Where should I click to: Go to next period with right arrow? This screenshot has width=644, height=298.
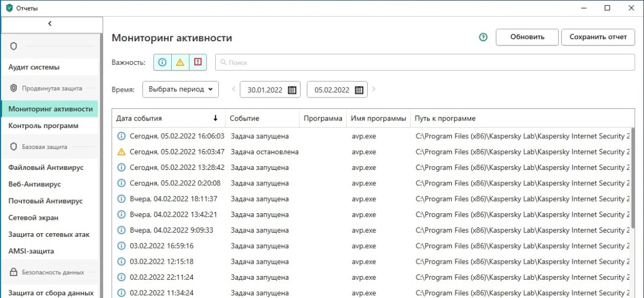click(x=374, y=90)
